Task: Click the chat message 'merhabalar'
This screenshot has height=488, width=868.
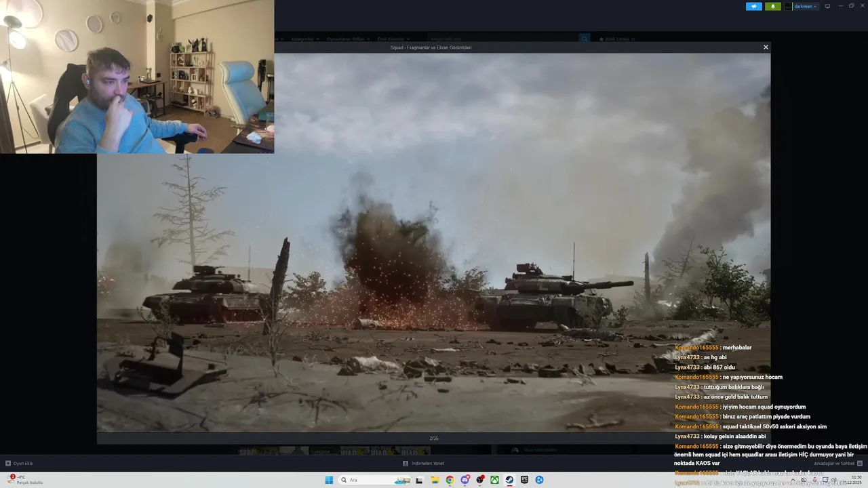Action: (x=737, y=348)
